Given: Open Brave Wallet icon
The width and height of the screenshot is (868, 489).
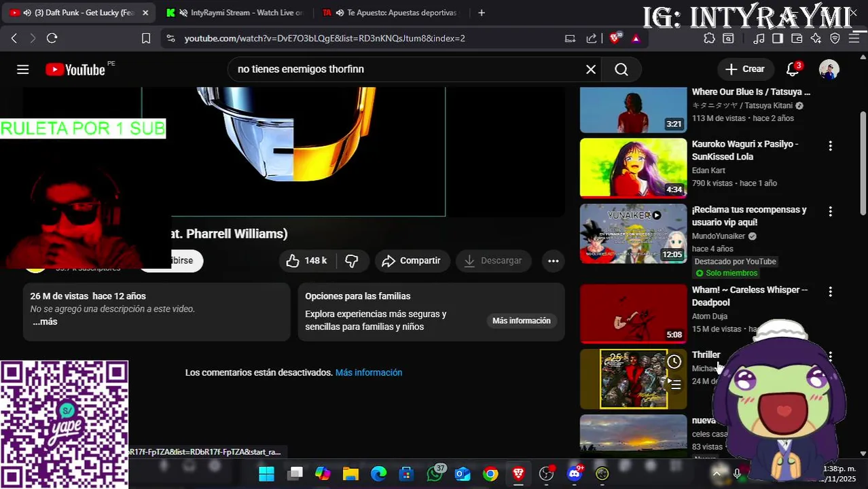Looking at the screenshot, I should click(797, 38).
